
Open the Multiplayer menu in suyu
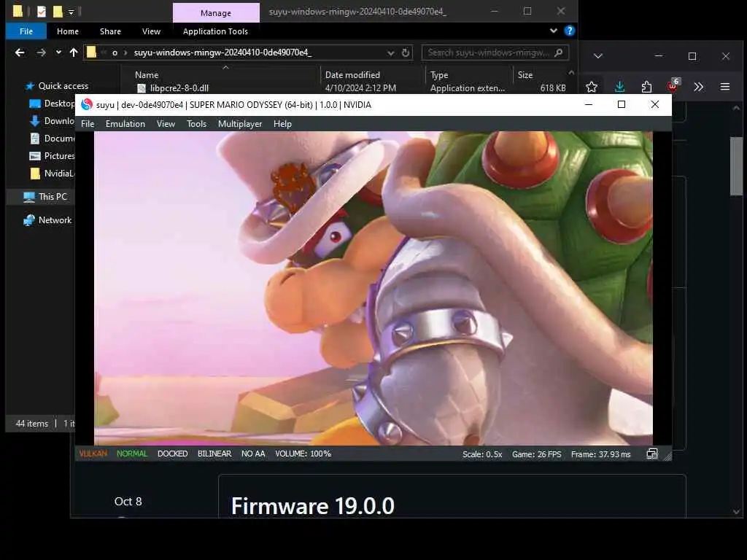(x=239, y=124)
